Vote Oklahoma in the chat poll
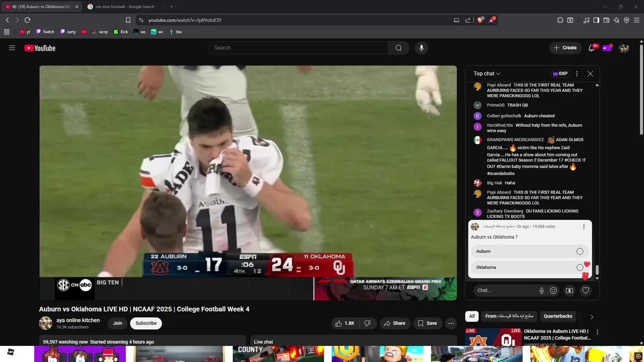 pos(530,267)
